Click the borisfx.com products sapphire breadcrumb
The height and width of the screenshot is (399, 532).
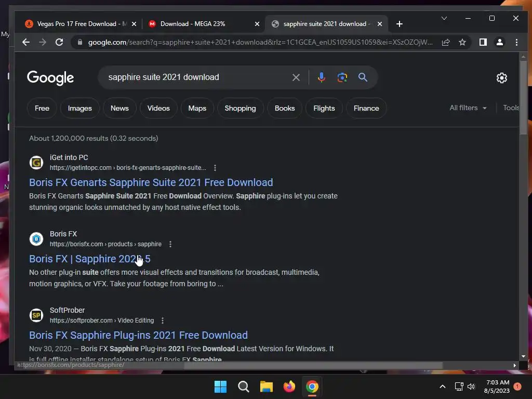click(x=105, y=244)
